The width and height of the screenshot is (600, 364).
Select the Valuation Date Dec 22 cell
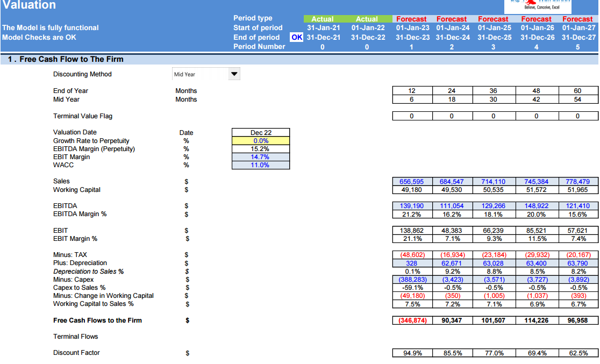click(x=261, y=132)
